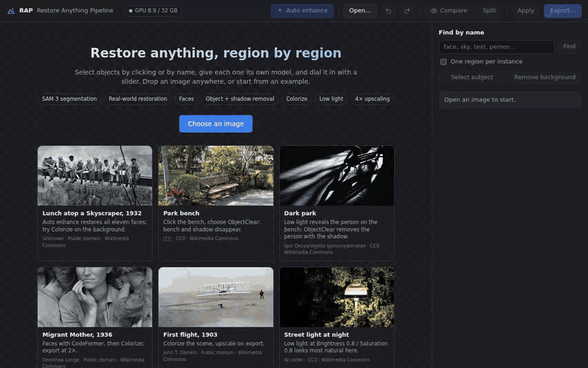The width and height of the screenshot is (588, 368).
Task: Focus the Find by name input field
Action: [496, 46]
